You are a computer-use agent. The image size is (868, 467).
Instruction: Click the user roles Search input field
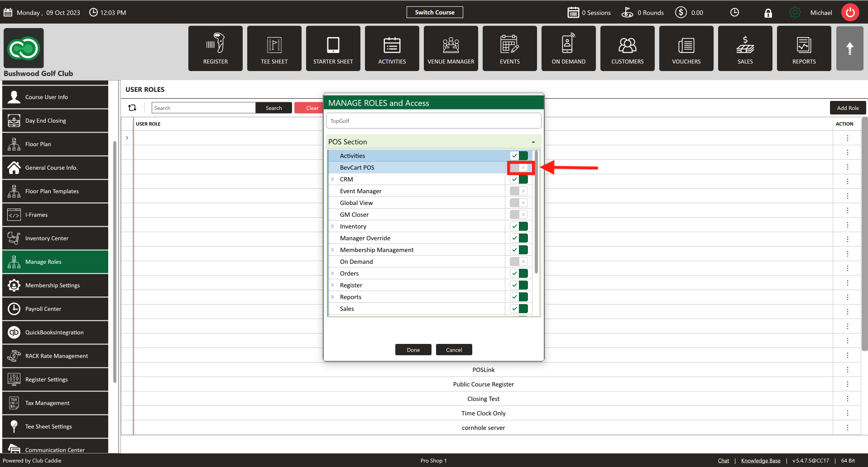click(x=204, y=108)
